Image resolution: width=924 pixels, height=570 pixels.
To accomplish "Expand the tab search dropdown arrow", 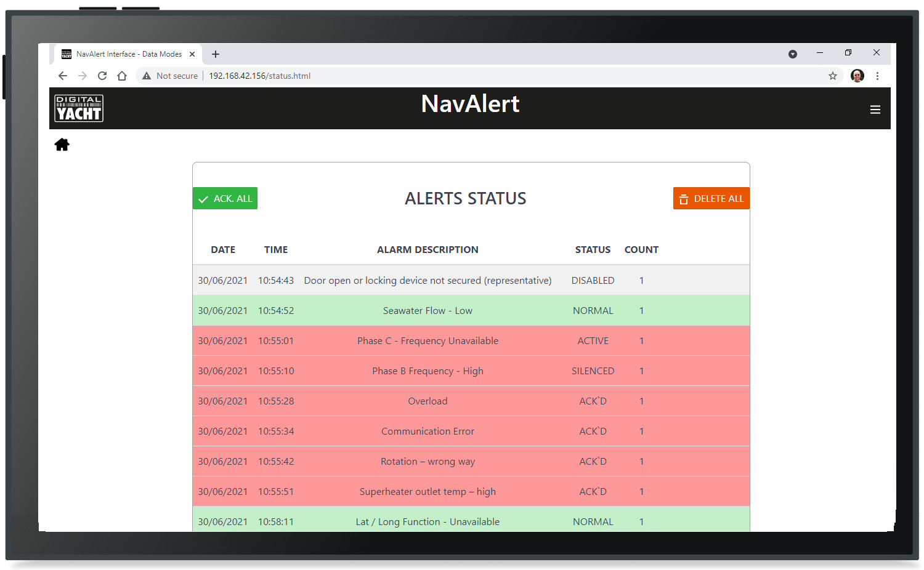I will point(793,54).
